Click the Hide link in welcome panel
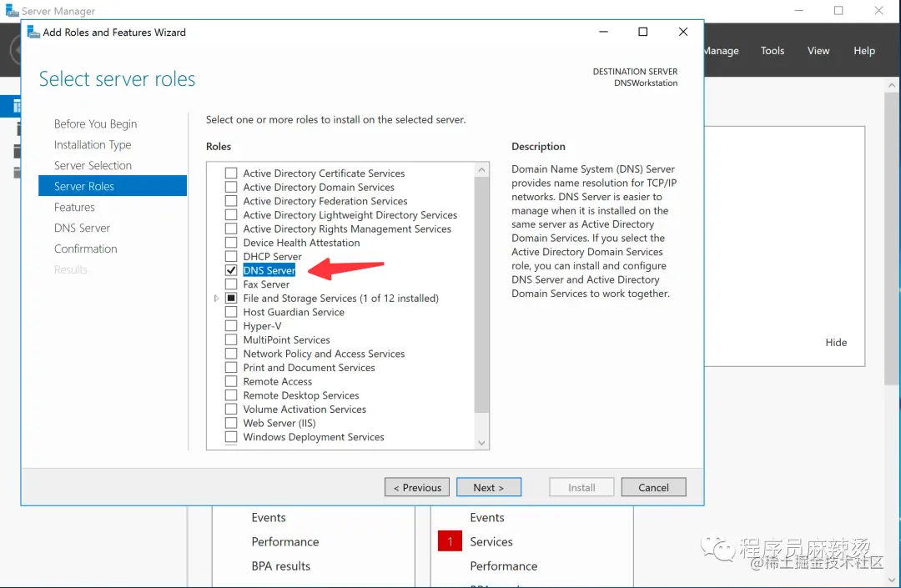 pos(836,342)
